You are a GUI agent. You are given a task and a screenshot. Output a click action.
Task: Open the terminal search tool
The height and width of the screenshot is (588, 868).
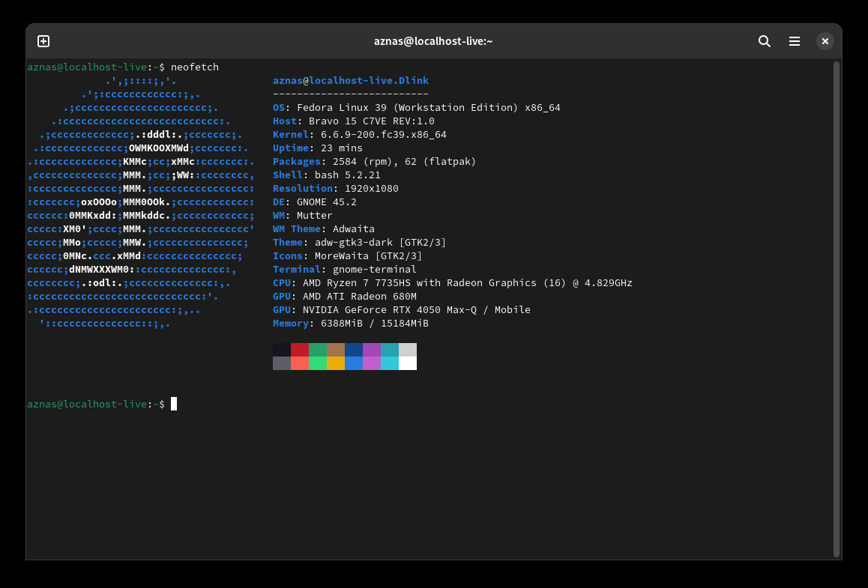(764, 41)
